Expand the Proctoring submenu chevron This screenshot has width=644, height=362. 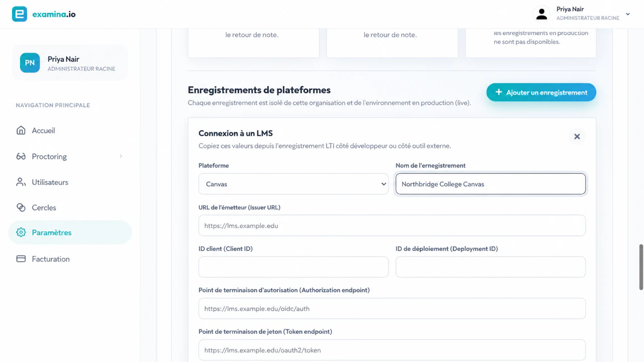pyautogui.click(x=121, y=156)
